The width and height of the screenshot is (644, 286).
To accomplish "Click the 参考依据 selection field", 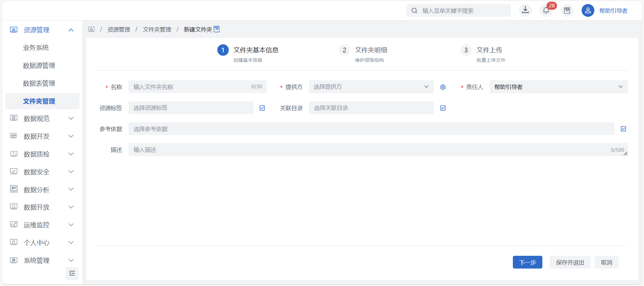I will 371,129.
